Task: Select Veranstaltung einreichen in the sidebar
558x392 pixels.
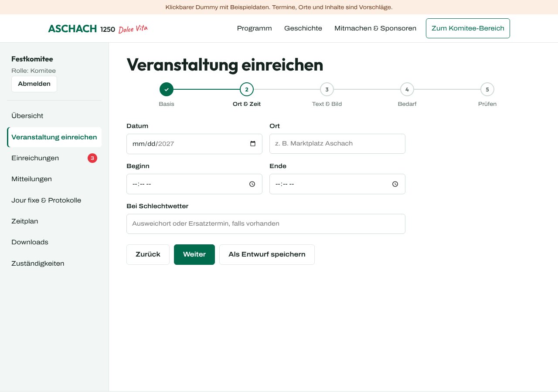Action: pos(54,137)
